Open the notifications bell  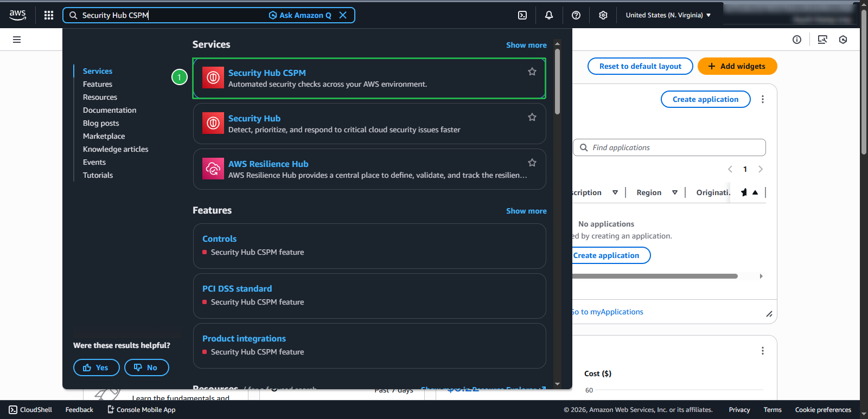[x=549, y=15]
